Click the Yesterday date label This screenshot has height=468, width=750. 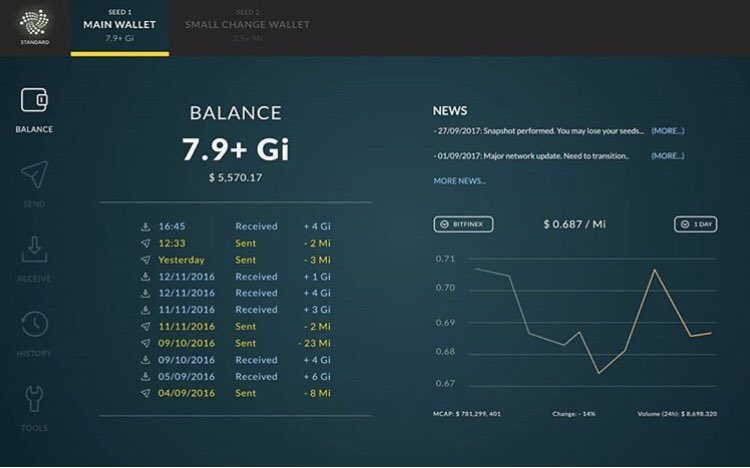[x=181, y=260]
